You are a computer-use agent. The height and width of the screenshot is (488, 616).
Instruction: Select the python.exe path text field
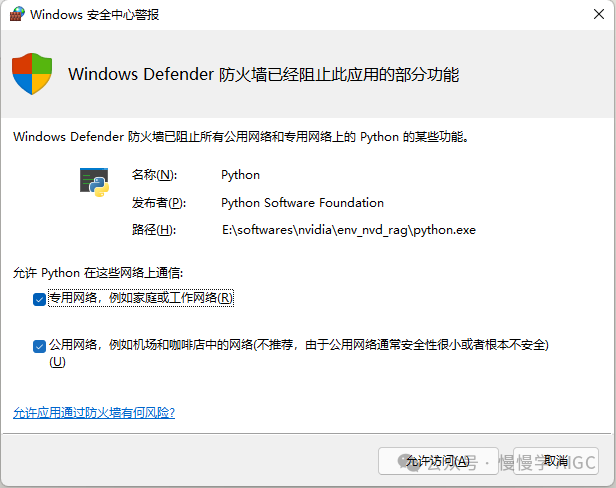[x=348, y=229]
